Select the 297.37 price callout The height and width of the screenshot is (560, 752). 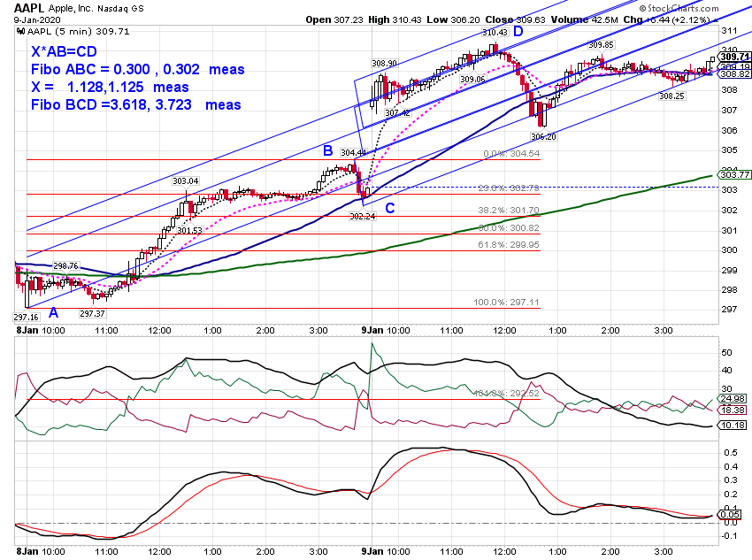point(93,313)
